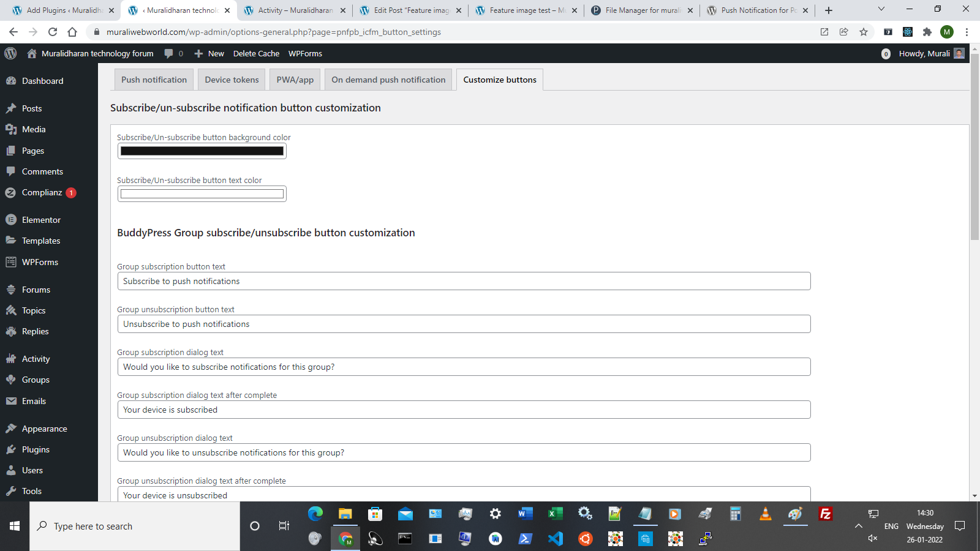The width and height of the screenshot is (980, 551).
Task: Go to the browser home page icon
Action: click(x=72, y=32)
